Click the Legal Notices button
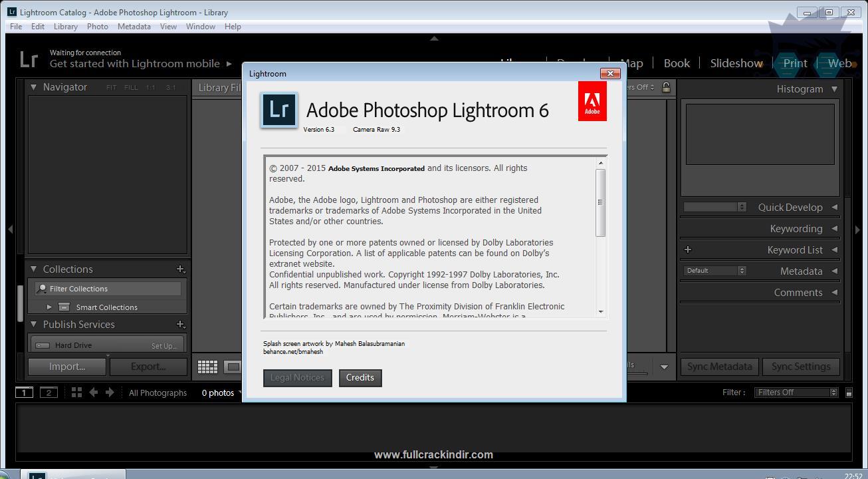This screenshot has width=868, height=479. [x=297, y=378]
